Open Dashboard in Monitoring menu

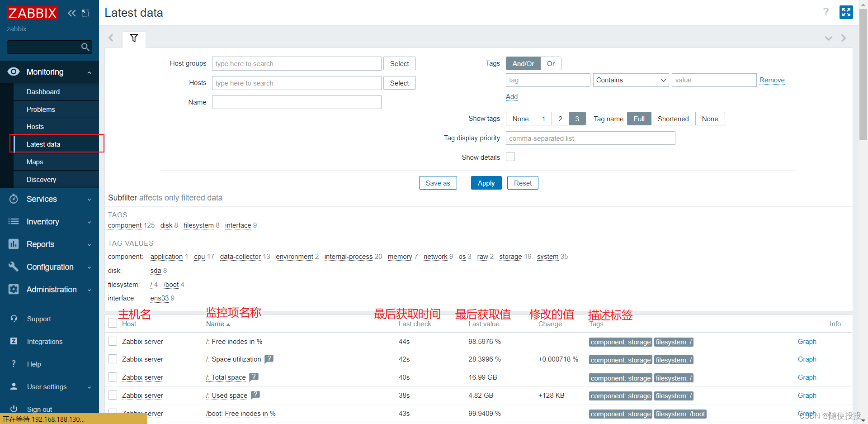(56, 91)
